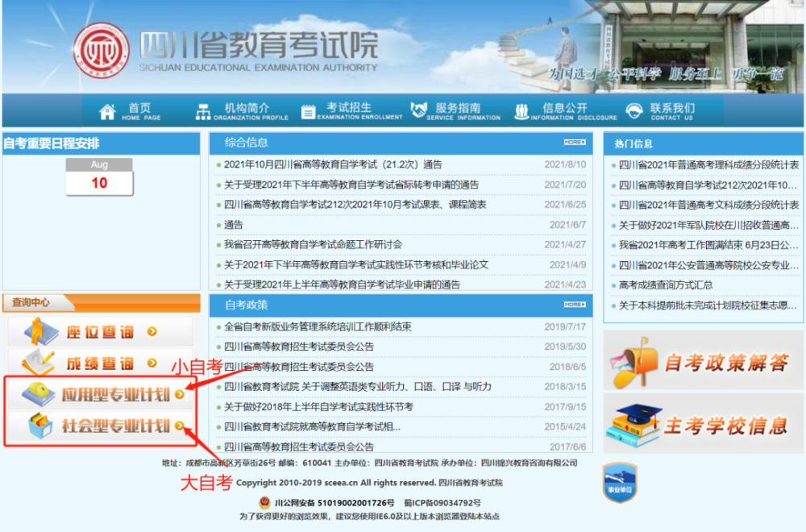Click the seat icon in 座位查询
Screen dimensions: 806x532
point(40,331)
